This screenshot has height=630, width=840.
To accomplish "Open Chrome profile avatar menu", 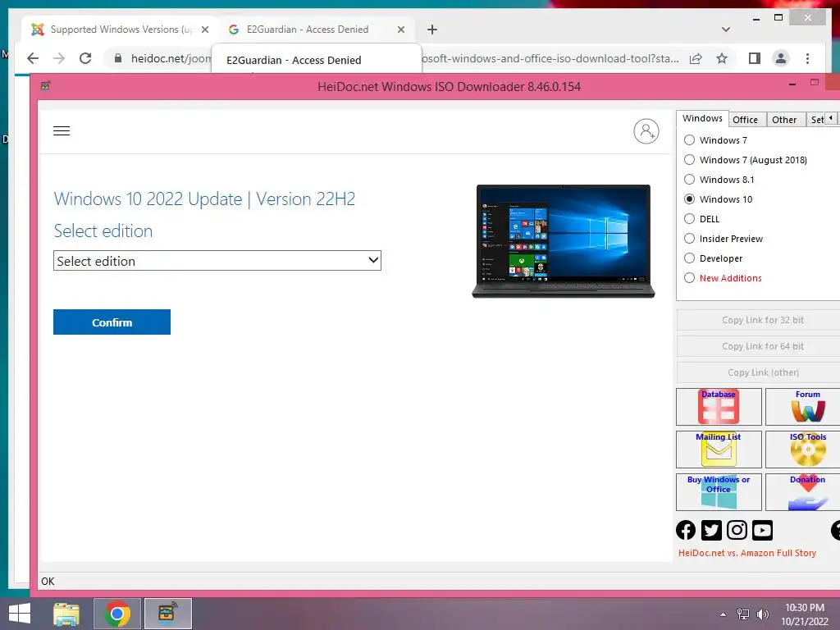I will click(x=781, y=58).
